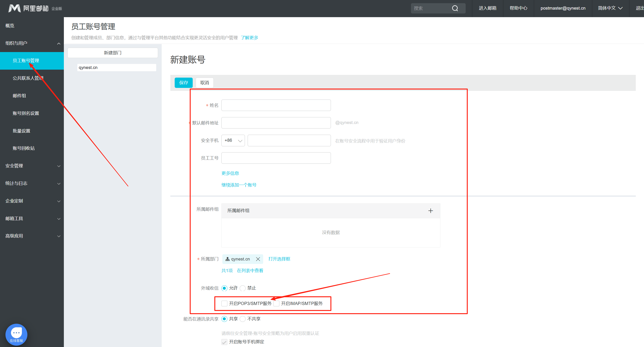Open the online customer service chat bubble
Screen dimensions: 644x347
point(16,334)
